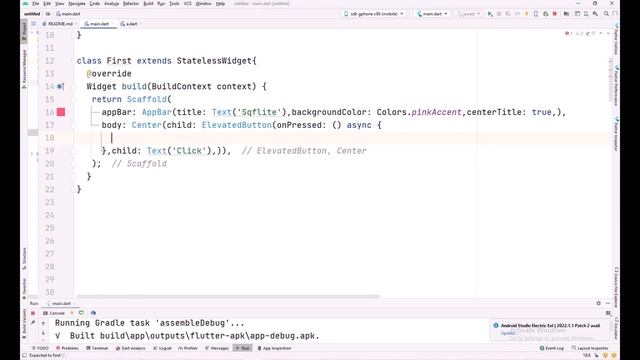This screenshot has height=360, width=640.
Task: Open the device selector dropdown
Action: [373, 14]
